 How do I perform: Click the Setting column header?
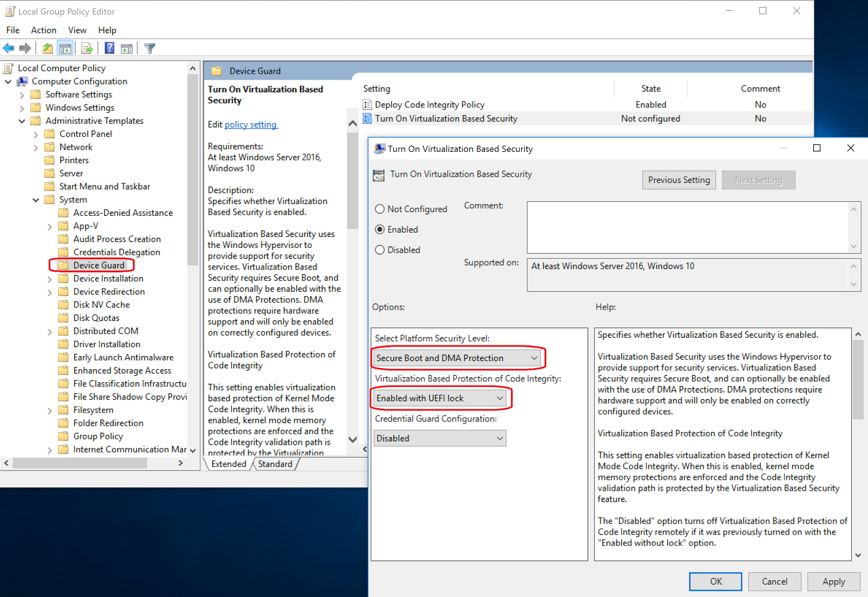coord(376,89)
